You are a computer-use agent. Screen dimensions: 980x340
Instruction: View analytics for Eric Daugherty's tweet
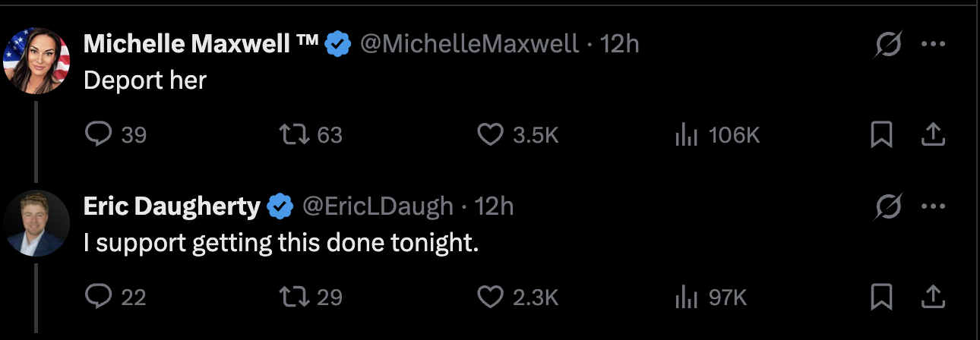(686, 297)
